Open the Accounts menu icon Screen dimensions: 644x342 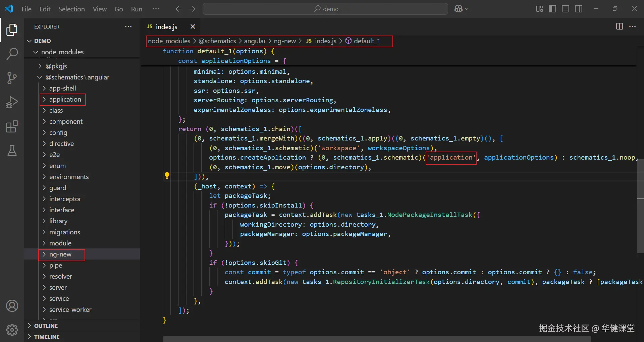point(12,306)
